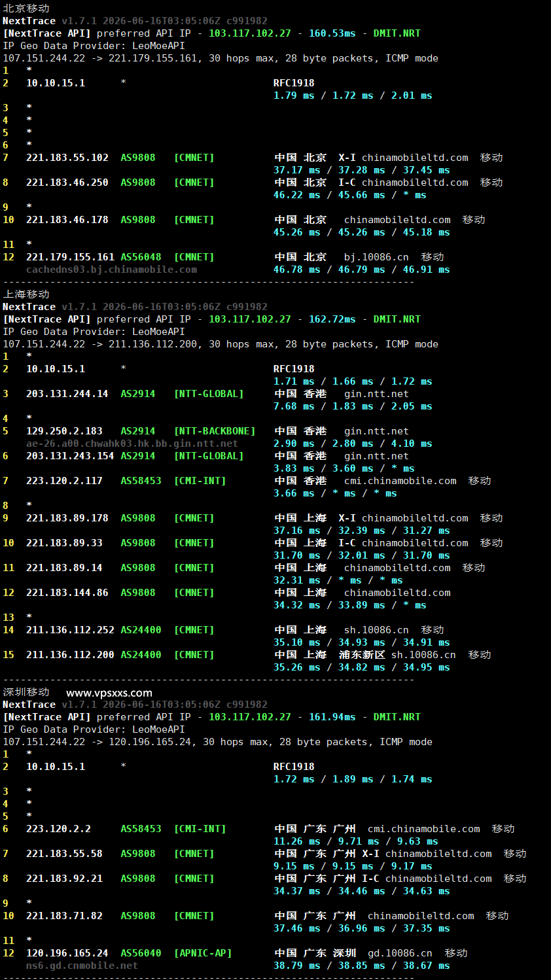This screenshot has height=980, width=551.
Task: Click the ae-26.a00.chwahk03.hk.bb.gin.ntt.net hostname
Action: pos(132,444)
